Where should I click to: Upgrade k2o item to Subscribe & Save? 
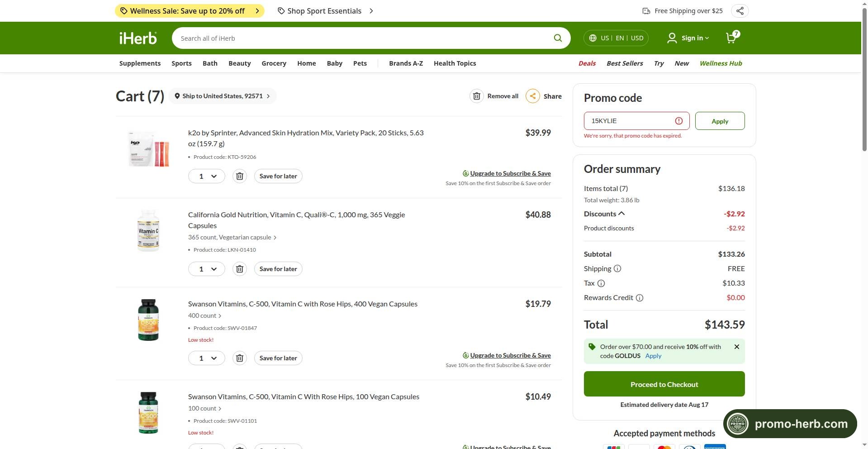pos(510,173)
